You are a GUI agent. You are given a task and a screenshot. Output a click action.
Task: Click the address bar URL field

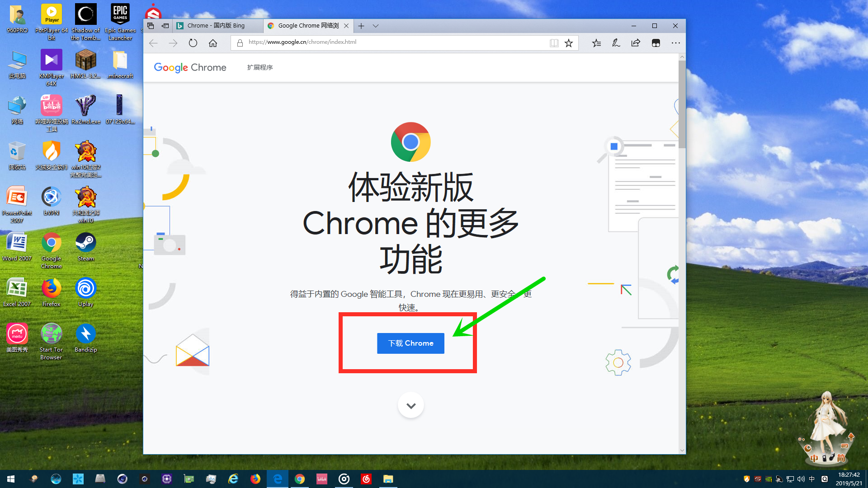pos(389,42)
